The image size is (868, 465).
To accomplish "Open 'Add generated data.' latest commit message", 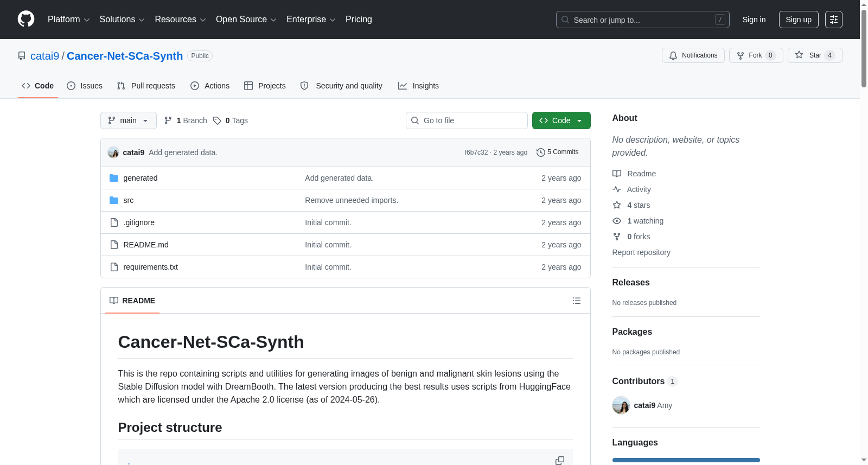I will point(183,152).
